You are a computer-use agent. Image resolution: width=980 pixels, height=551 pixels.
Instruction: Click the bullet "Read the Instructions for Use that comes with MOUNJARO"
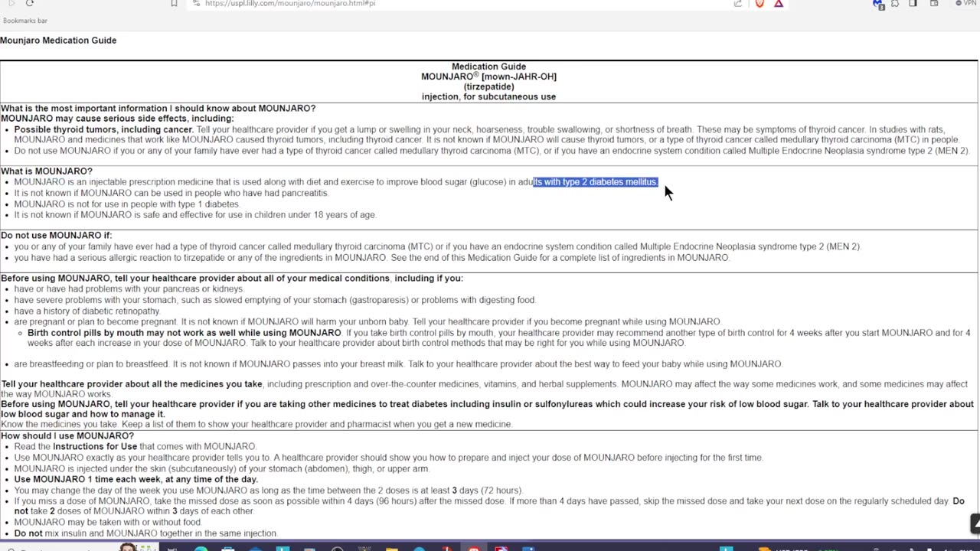point(136,447)
